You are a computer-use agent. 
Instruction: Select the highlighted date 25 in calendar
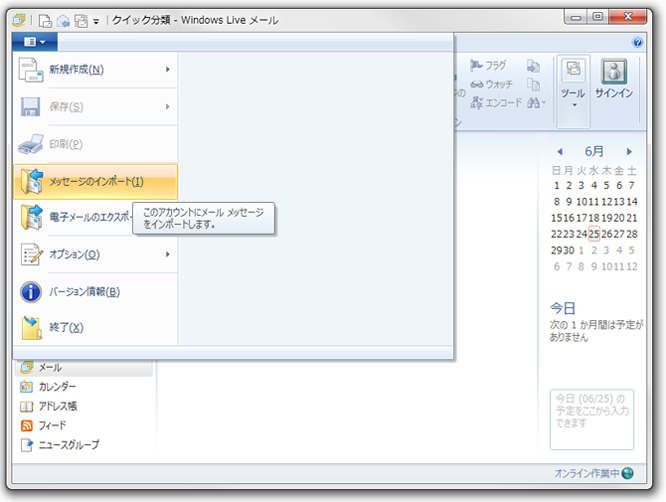[594, 234]
